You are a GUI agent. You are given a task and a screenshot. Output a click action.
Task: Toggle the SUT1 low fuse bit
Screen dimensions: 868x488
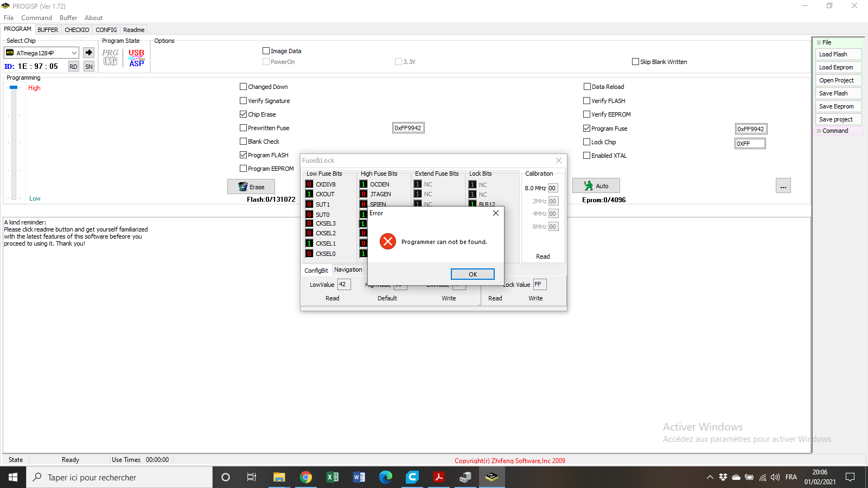click(309, 204)
